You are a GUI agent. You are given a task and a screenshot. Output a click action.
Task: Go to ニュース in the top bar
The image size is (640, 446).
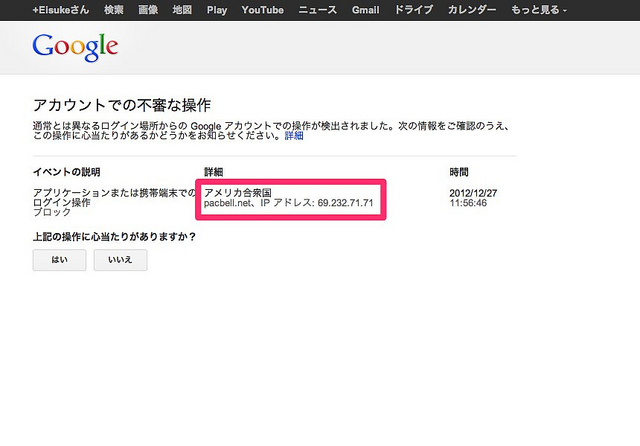318,10
